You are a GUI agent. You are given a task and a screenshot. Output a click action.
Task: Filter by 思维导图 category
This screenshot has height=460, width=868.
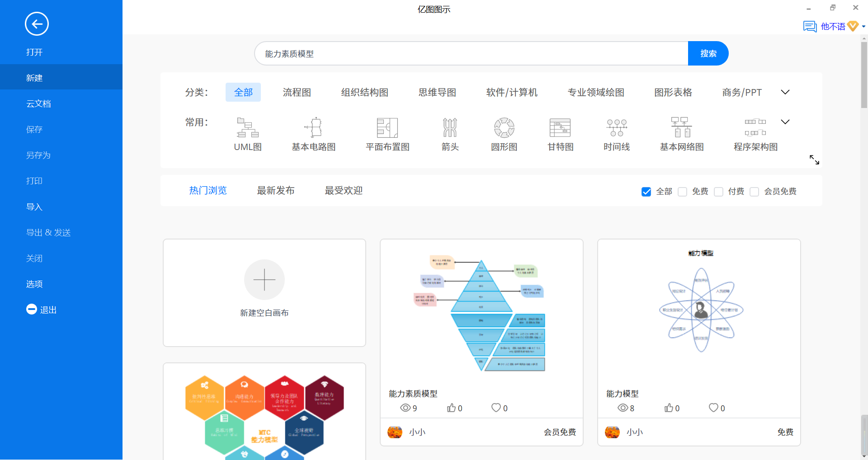click(x=437, y=92)
